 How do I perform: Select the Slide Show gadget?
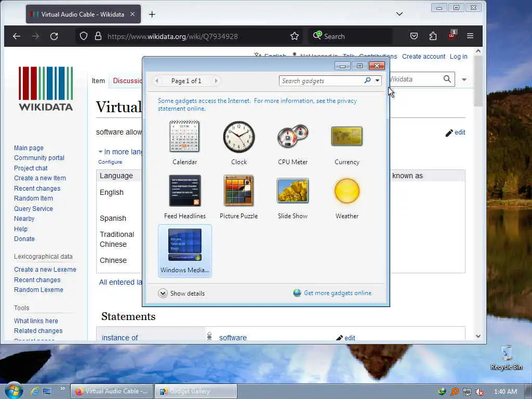pyautogui.click(x=293, y=197)
